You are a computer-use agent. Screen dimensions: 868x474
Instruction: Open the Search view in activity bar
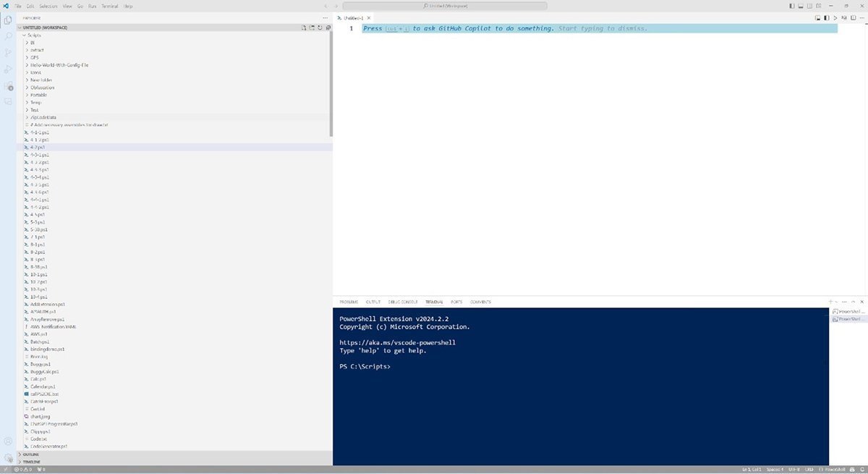point(8,36)
